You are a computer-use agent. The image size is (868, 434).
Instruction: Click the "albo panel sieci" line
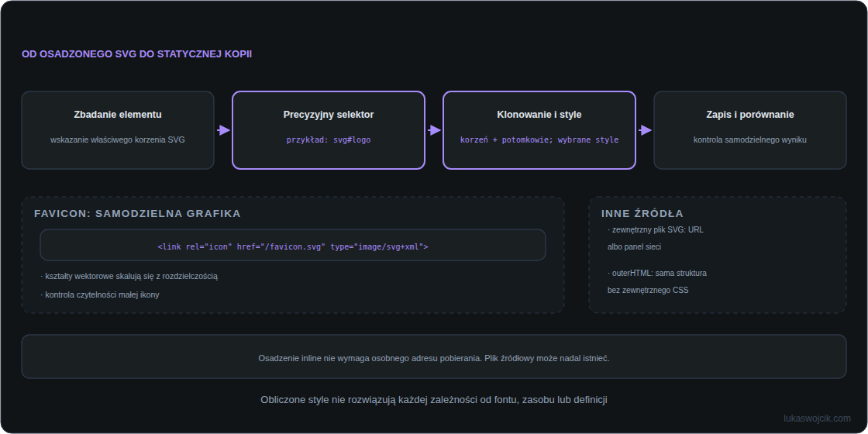click(x=635, y=247)
